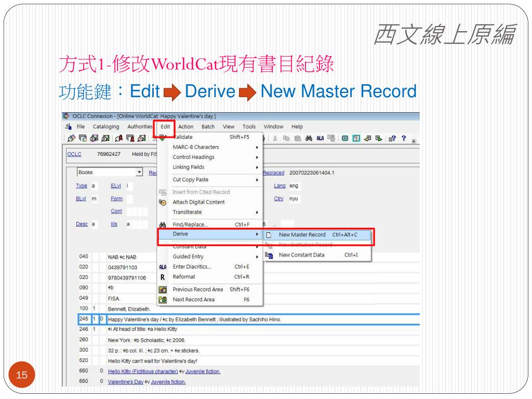The width and height of the screenshot is (532, 399).
Task: Expand the Cut Copy Paste submenu
Action: 210,180
